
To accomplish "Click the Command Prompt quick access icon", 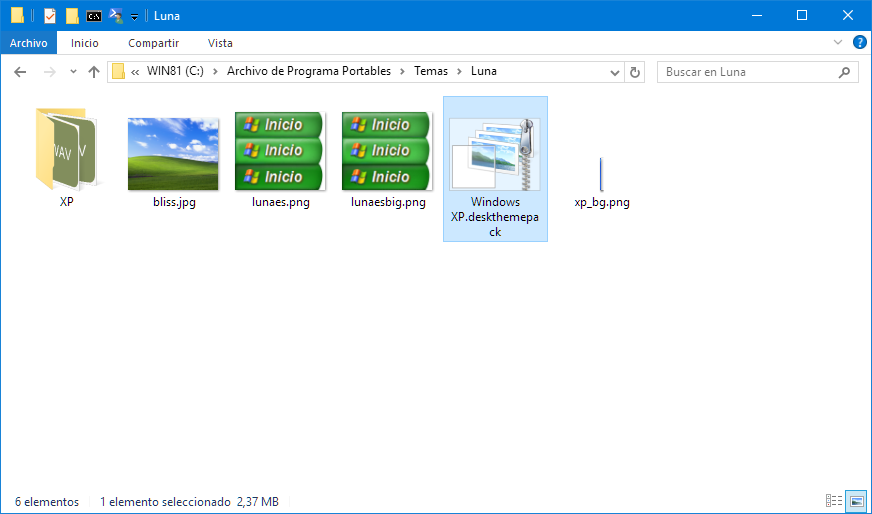I will 94,16.
